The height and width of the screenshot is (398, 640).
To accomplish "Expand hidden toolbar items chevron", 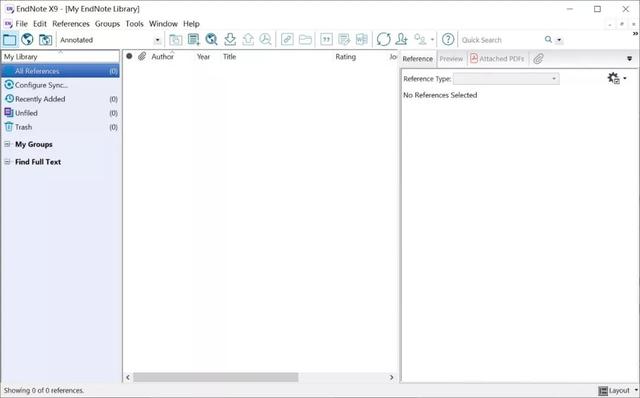I will 636,34.
